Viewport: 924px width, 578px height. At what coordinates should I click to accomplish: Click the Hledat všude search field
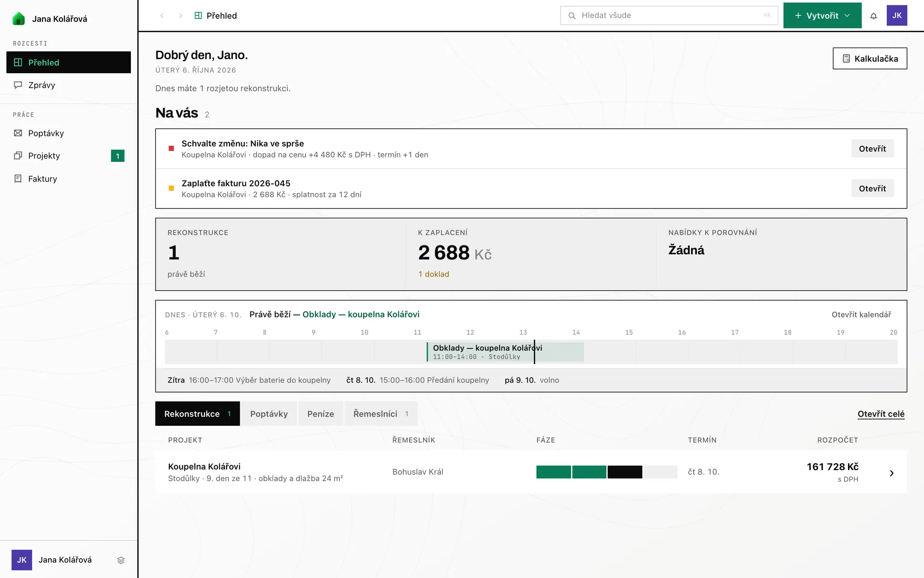click(x=669, y=15)
